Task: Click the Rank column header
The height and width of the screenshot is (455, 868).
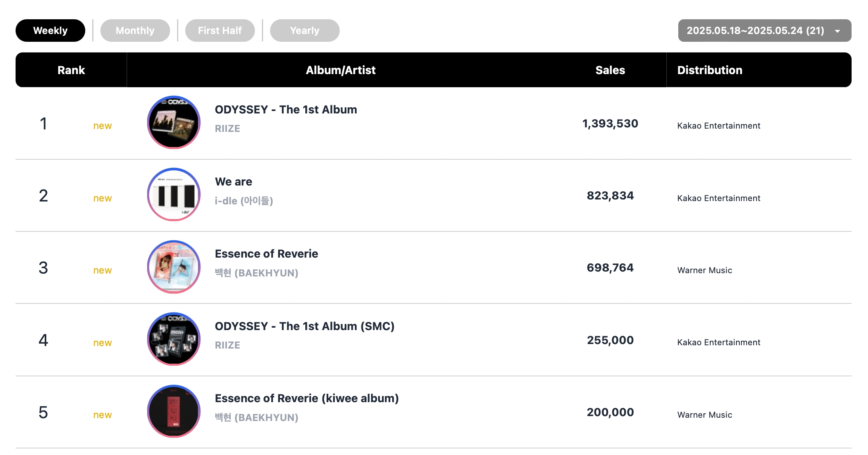Action: pos(71,70)
